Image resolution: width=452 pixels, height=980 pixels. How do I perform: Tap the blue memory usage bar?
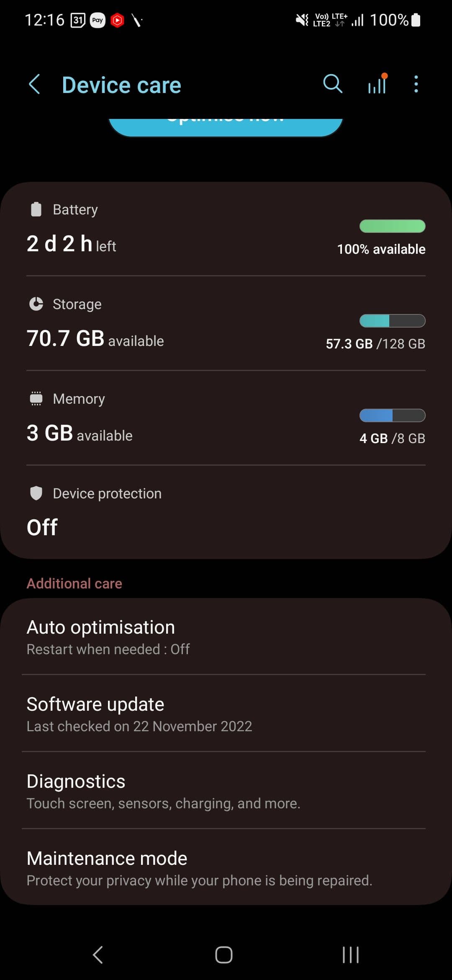[392, 415]
